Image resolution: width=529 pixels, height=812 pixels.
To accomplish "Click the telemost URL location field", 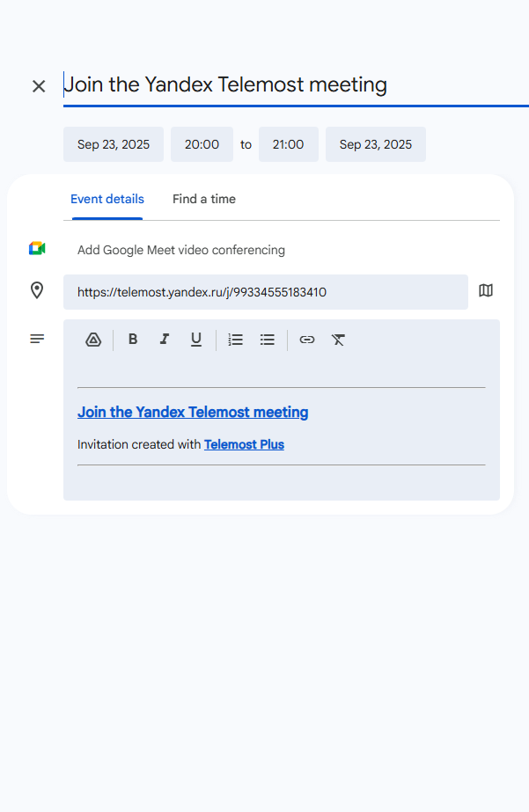I will pyautogui.click(x=265, y=292).
